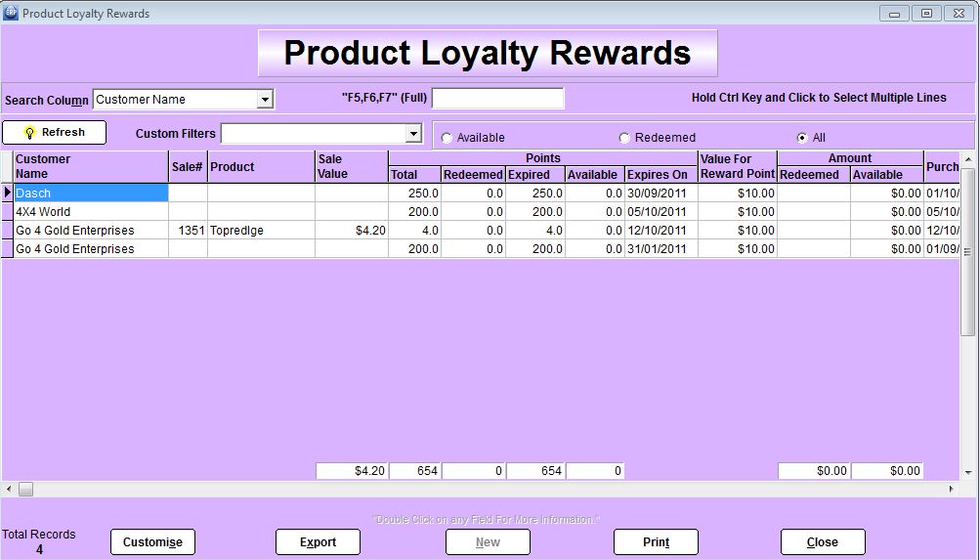
Task: Click the Sale# column header
Action: pos(188,166)
